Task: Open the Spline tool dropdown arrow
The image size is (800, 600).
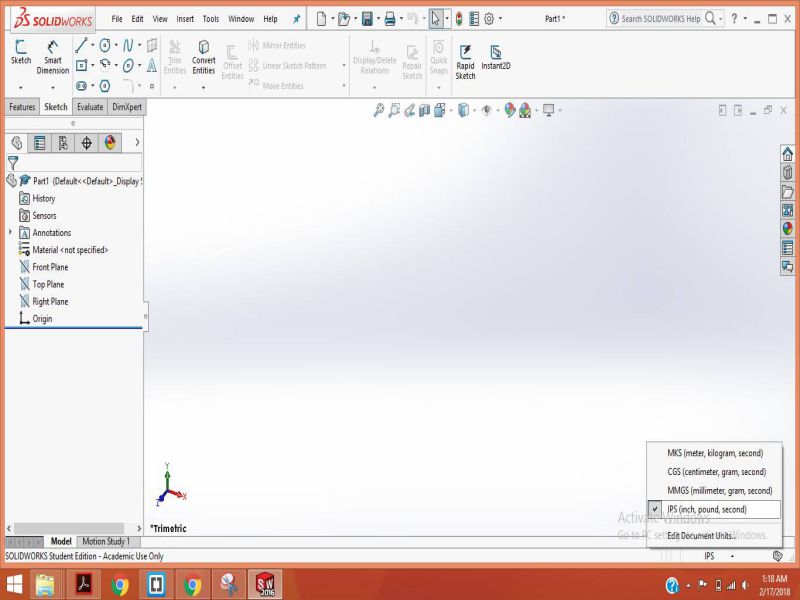Action: coord(139,45)
